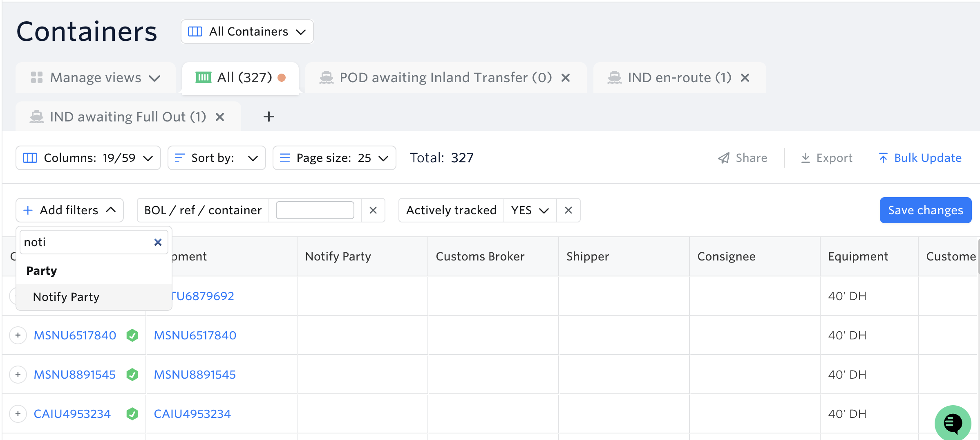Screen dimensions: 980x440
Task: Switch to the All (327) tab
Action: pos(240,78)
